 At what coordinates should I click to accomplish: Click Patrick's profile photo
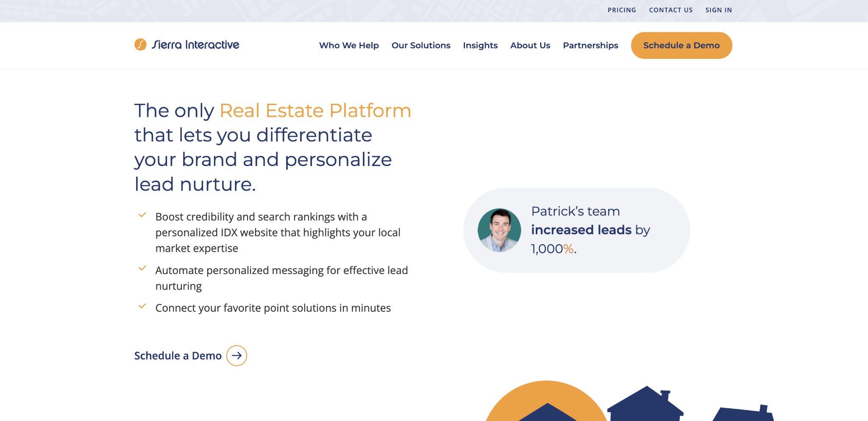point(500,230)
